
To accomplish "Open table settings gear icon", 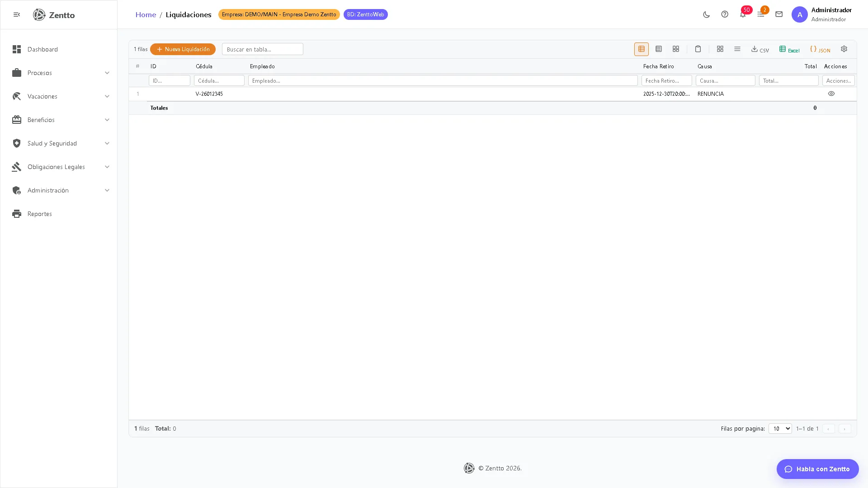I will (x=844, y=49).
